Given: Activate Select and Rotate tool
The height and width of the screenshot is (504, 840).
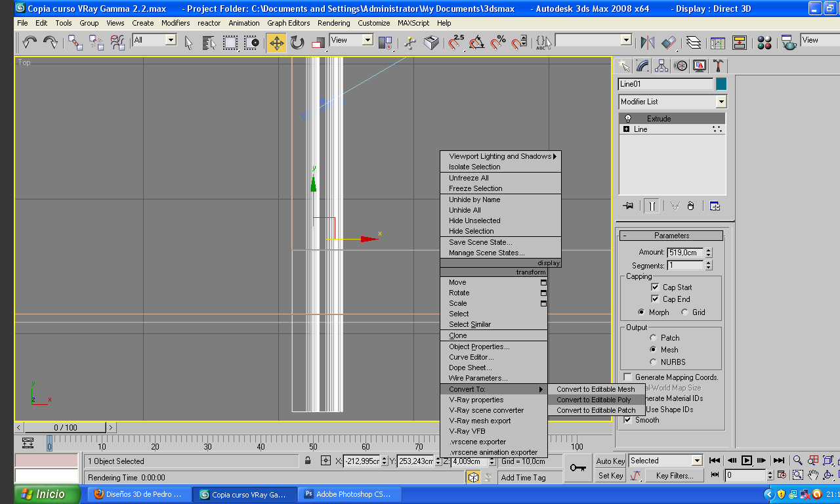Looking at the screenshot, I should pyautogui.click(x=298, y=43).
